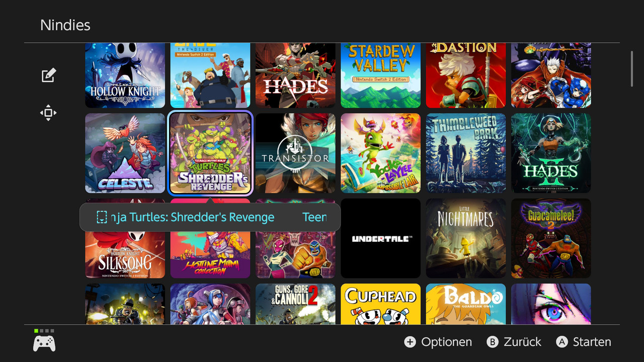Screen dimensions: 644x362
Task: Click the Starten button label
Action: (592, 342)
